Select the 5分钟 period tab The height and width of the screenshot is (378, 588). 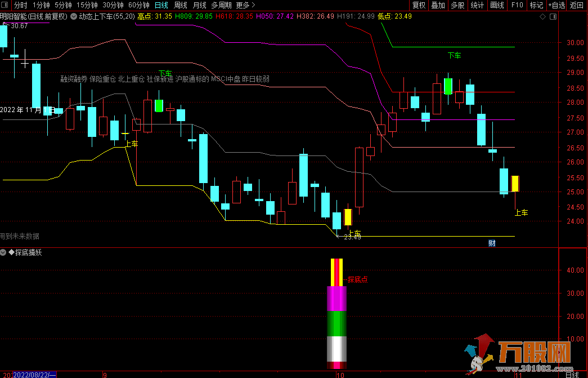click(x=63, y=5)
